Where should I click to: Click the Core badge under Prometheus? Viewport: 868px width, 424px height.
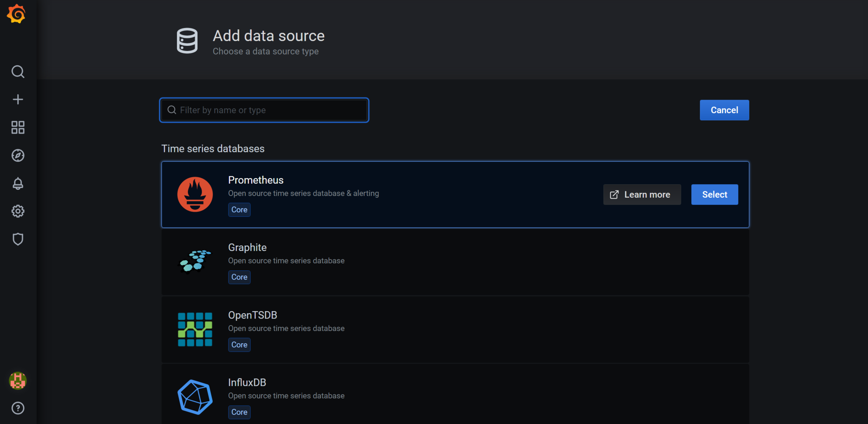[239, 210]
